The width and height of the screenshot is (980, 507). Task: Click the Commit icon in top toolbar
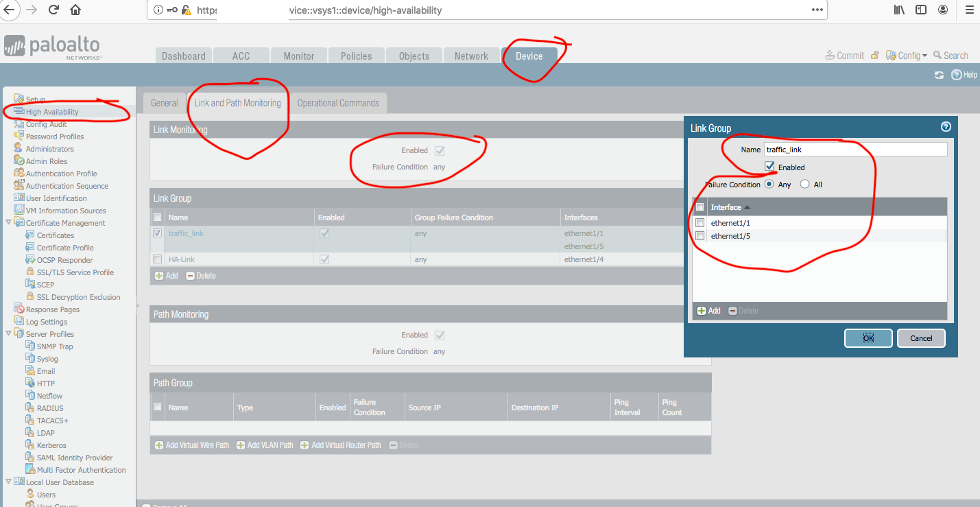click(x=829, y=56)
